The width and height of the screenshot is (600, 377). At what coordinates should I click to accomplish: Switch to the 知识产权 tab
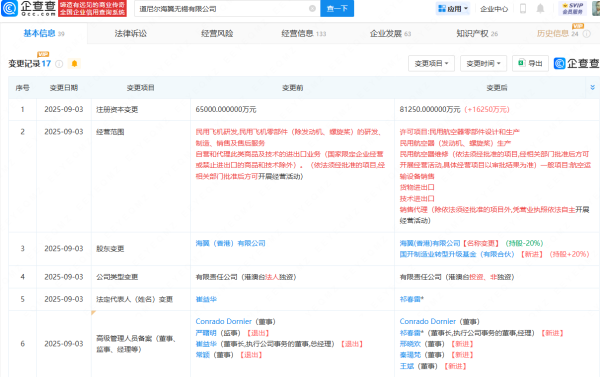click(x=477, y=34)
